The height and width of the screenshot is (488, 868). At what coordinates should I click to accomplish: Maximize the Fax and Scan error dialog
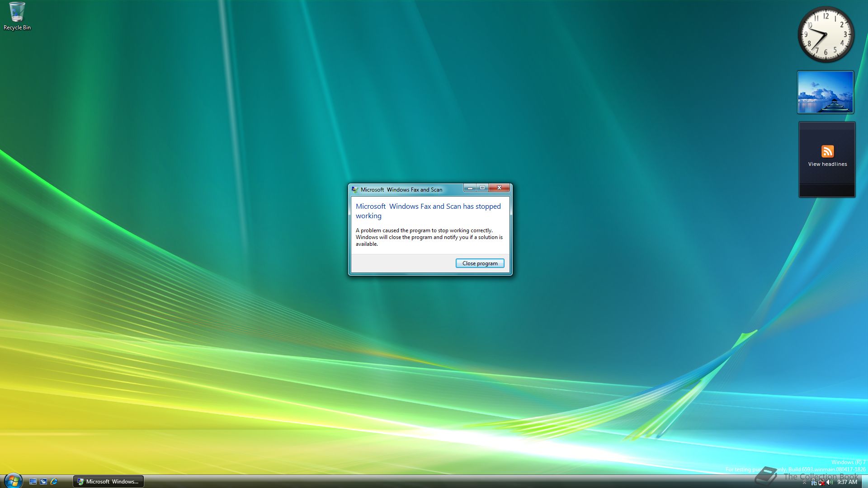(482, 188)
